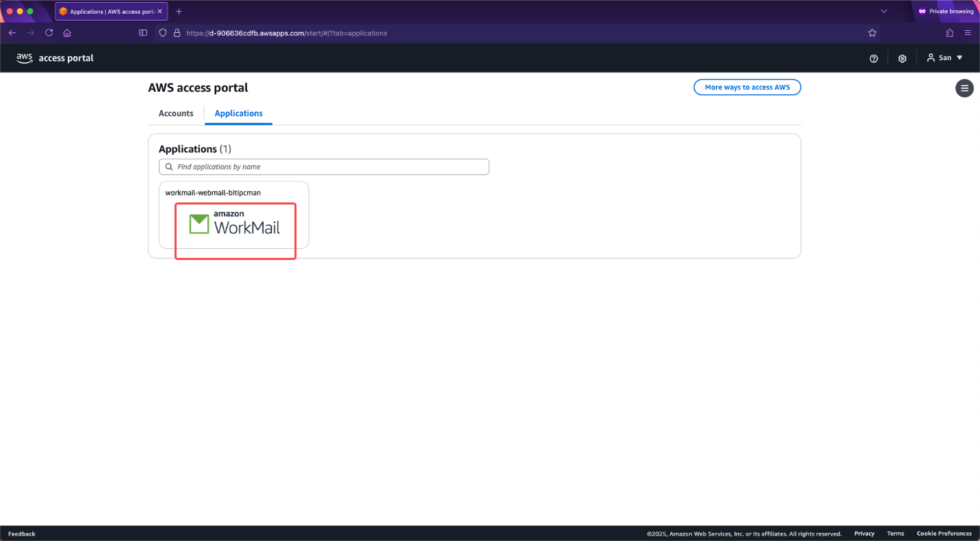
Task: Select the Applications AWS access portal browser tab
Action: [x=111, y=12]
